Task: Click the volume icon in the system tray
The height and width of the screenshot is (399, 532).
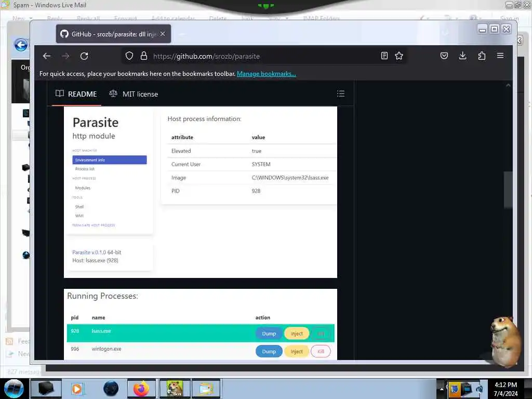Action: [x=480, y=389]
